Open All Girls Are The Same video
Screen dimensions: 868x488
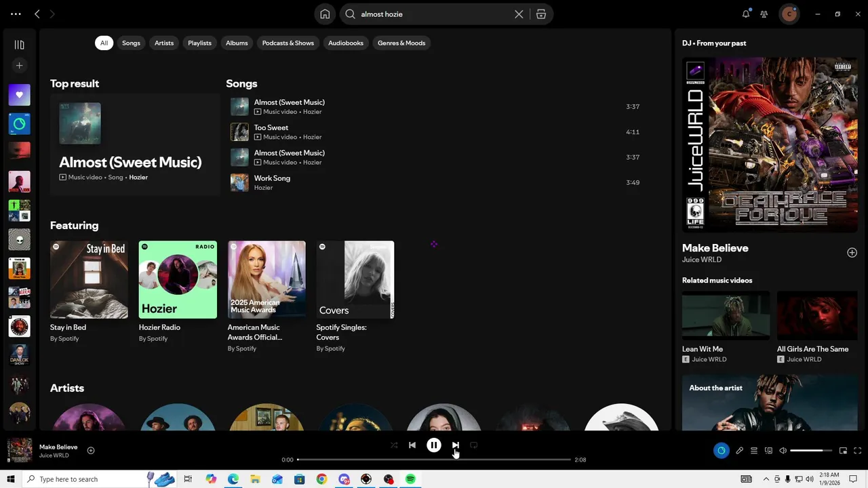point(817,327)
